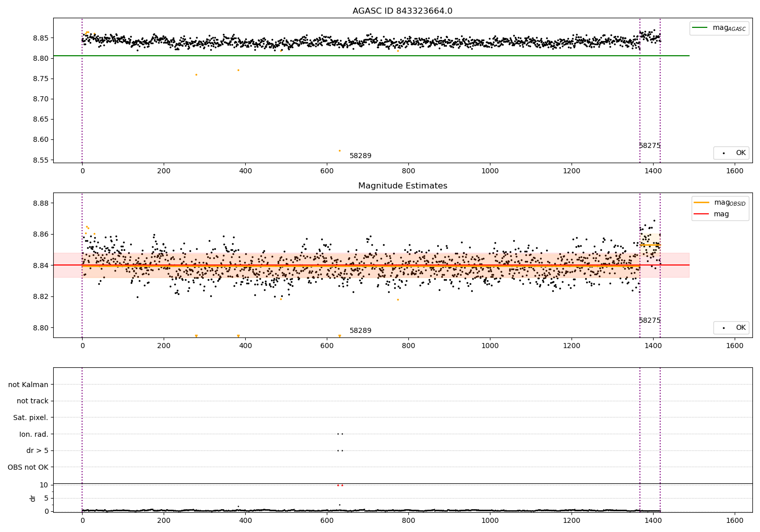
Task: Click the 'Magnitude Estimates' plot title
Action: coord(402,186)
